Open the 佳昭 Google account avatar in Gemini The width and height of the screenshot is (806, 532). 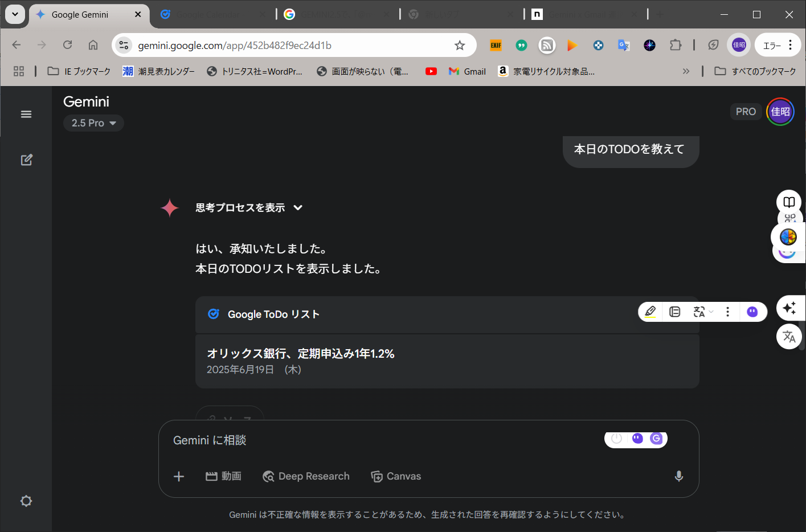click(x=780, y=112)
